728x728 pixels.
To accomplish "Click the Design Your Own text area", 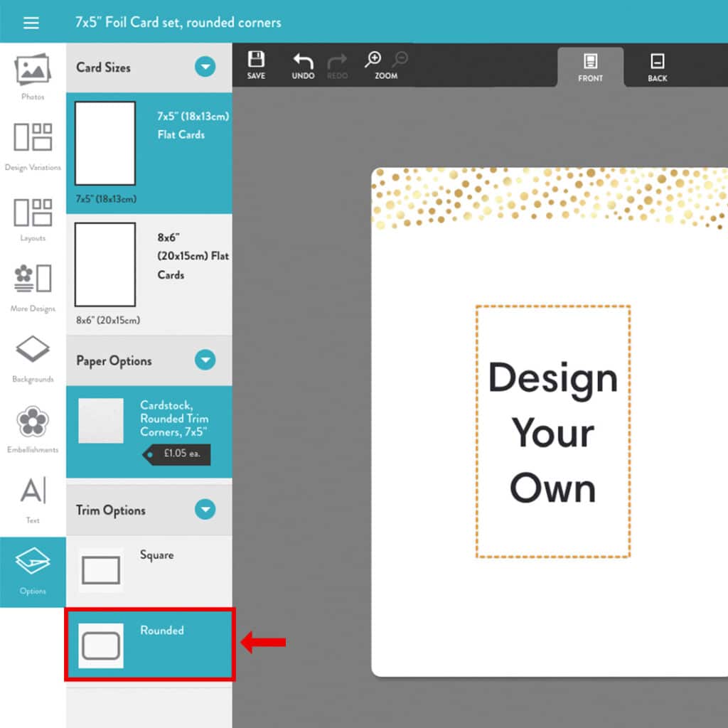I will (x=553, y=434).
